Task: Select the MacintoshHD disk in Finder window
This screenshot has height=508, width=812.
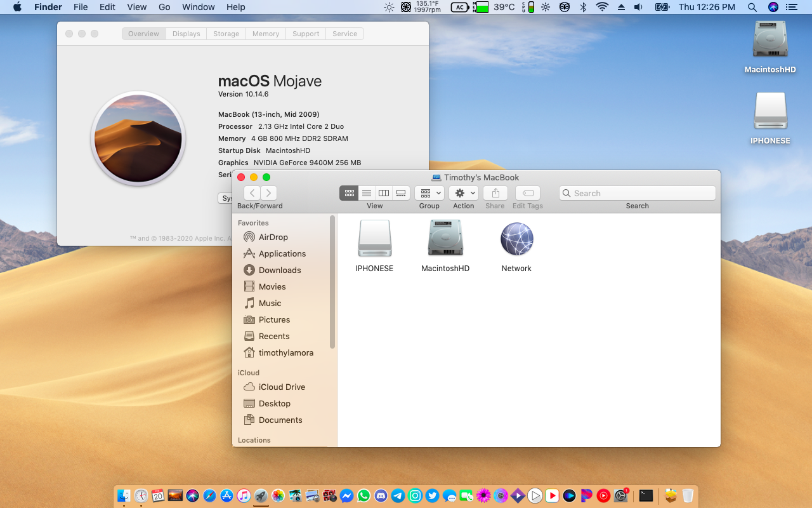Action: coord(445,246)
